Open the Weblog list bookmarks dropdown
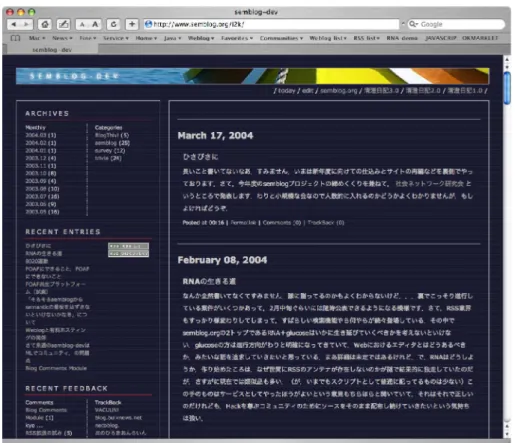 (328, 38)
